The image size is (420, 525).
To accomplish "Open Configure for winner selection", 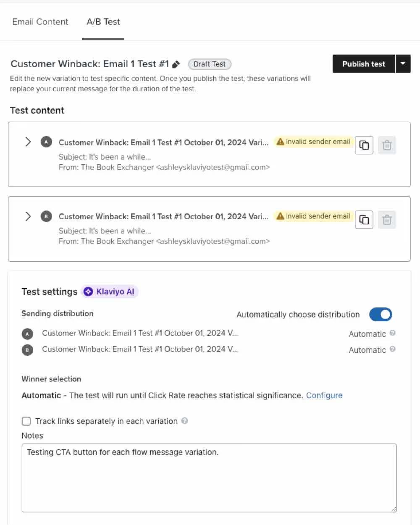I will coord(324,395).
